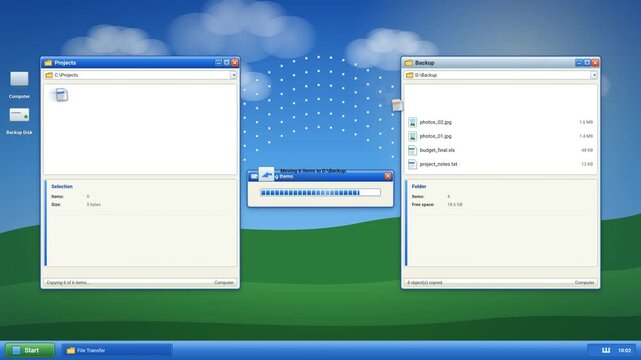Click the '0 bytes' size value
The height and width of the screenshot is (360, 641).
point(94,204)
